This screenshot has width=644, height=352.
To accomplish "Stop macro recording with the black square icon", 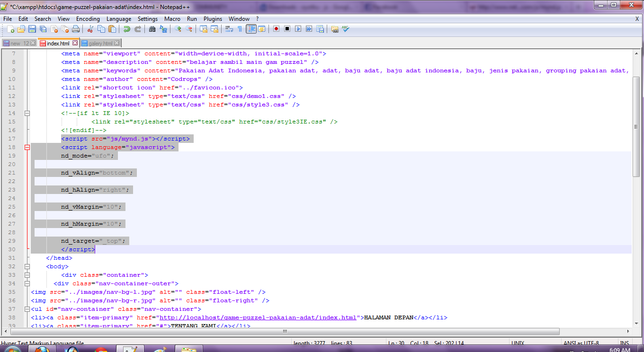I will tap(287, 29).
